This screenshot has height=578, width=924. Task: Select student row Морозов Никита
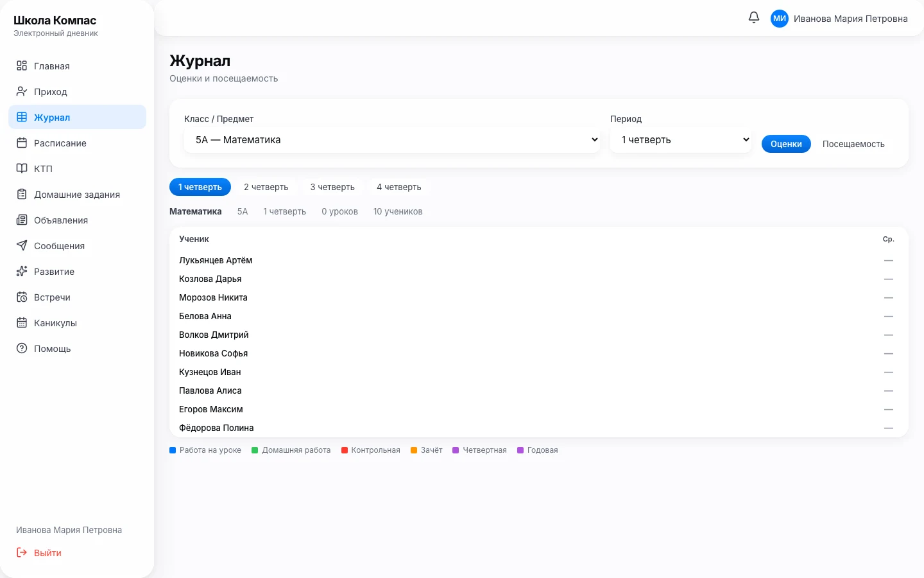coord(539,297)
